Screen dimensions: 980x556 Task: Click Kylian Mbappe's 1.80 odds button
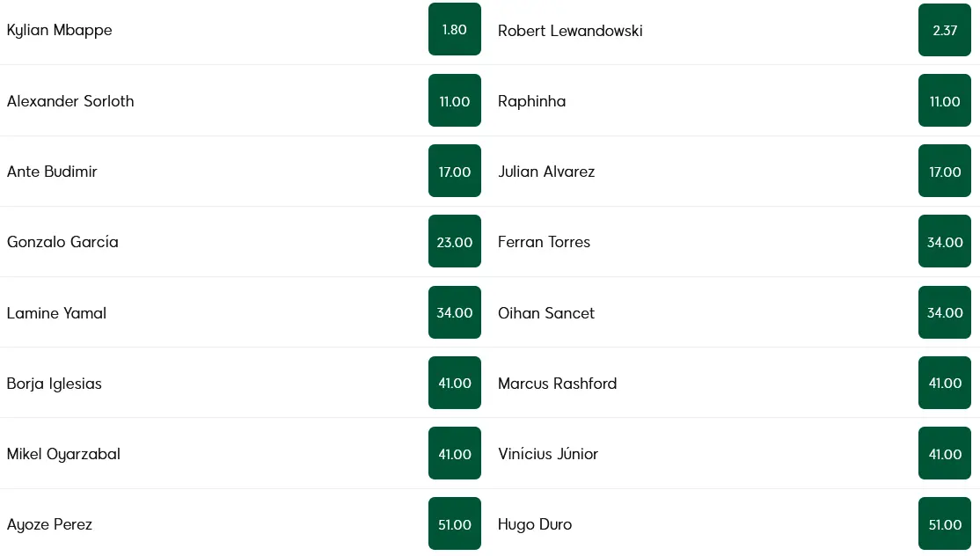[x=454, y=30]
